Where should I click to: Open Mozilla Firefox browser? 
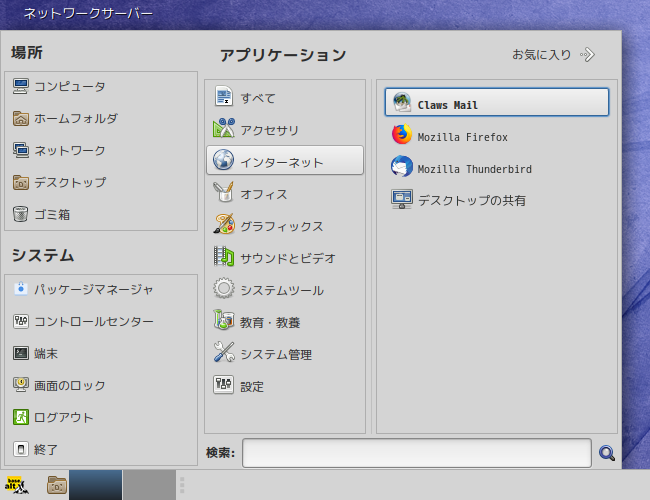click(497, 135)
